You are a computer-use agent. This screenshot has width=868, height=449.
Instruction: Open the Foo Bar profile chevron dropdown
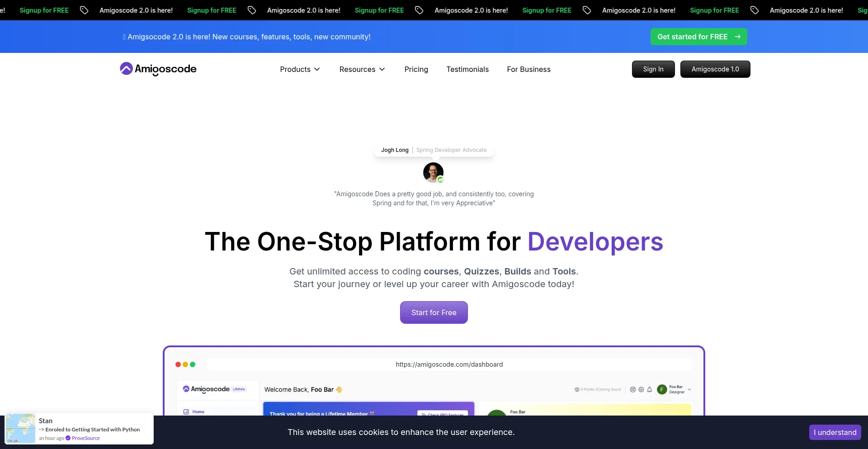pos(689,389)
